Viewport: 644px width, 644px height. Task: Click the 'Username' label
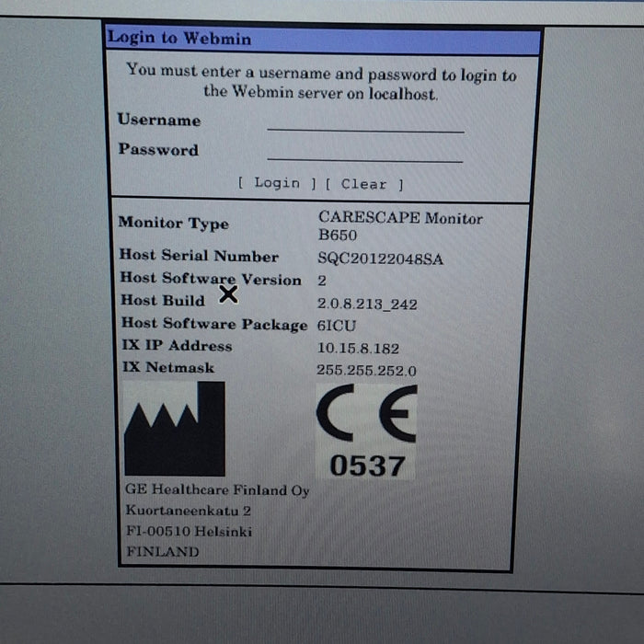pos(159,120)
